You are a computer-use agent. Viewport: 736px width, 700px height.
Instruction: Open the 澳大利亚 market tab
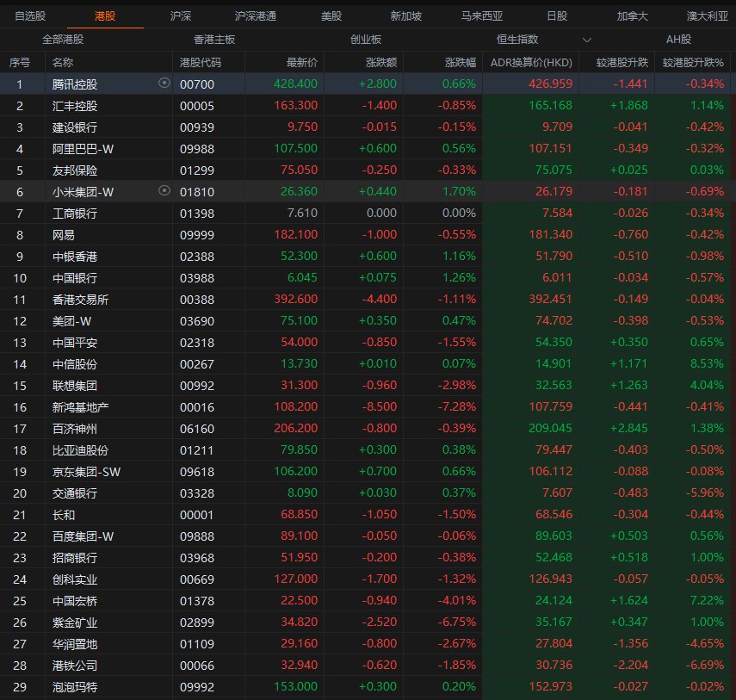tap(708, 16)
